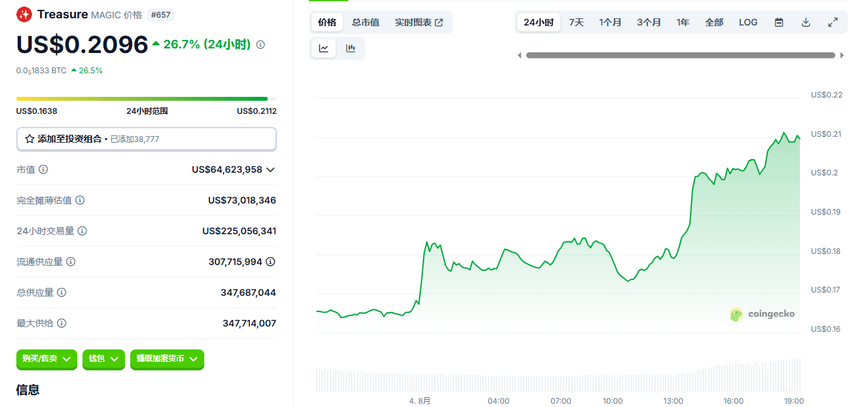Click info icon beside 市值
Viewport: 868px width, 407px height.
(x=43, y=169)
